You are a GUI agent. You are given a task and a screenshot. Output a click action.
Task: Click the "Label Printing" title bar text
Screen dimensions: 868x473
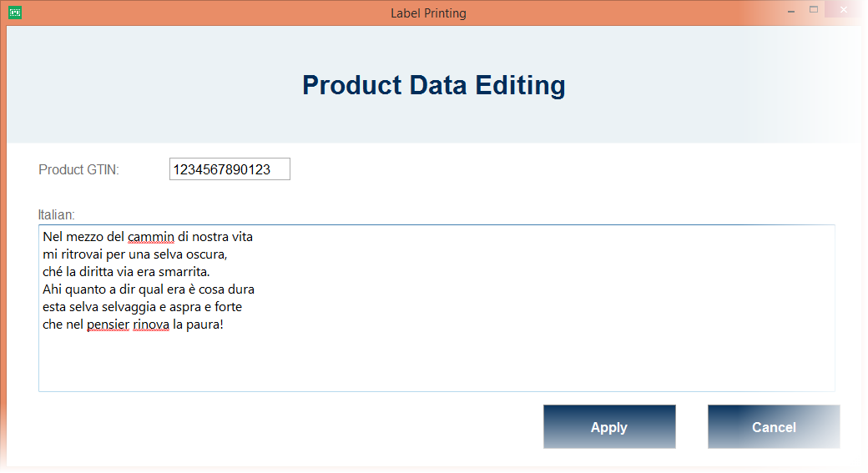428,13
